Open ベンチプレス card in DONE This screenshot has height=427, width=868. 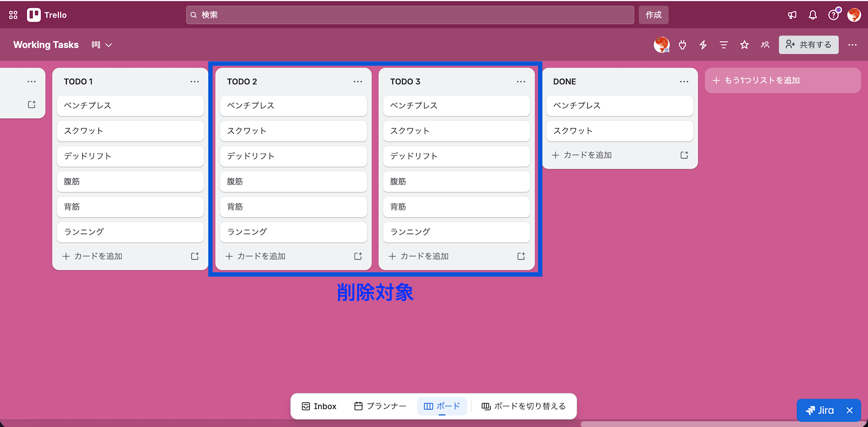coord(620,106)
